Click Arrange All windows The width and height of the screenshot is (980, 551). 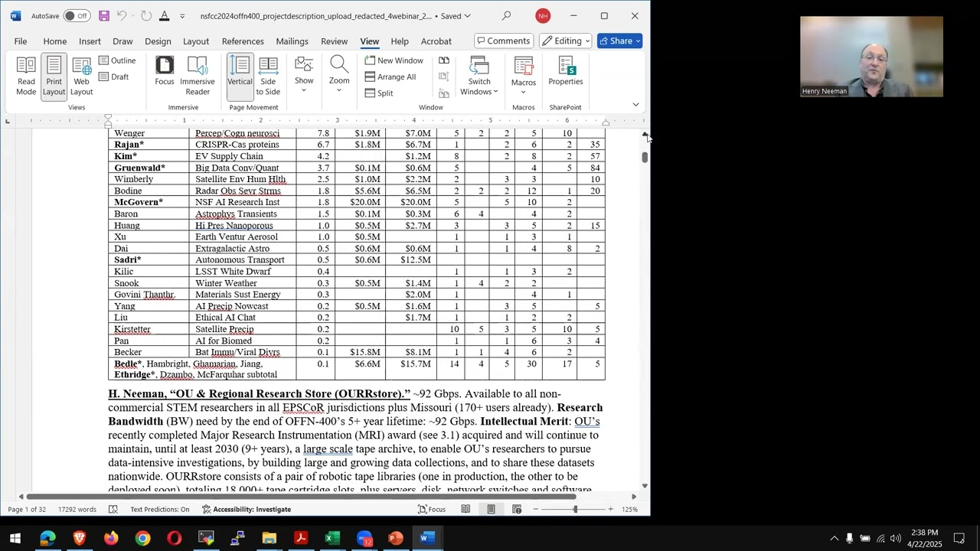[390, 77]
